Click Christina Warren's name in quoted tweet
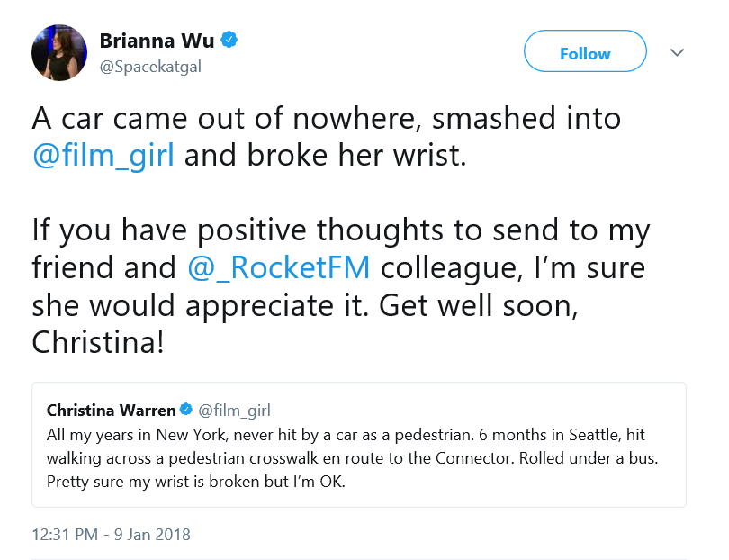 click(x=111, y=411)
